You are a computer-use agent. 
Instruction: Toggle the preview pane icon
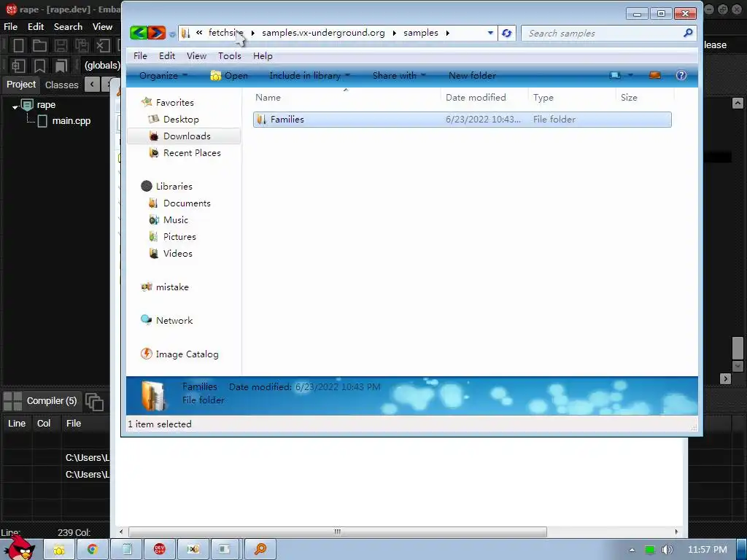[x=655, y=75]
